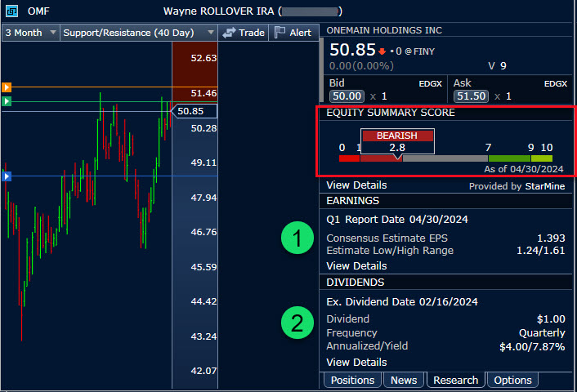Open View Details under Equity Summary Score
Screen dimensions: 577x392
pos(356,186)
